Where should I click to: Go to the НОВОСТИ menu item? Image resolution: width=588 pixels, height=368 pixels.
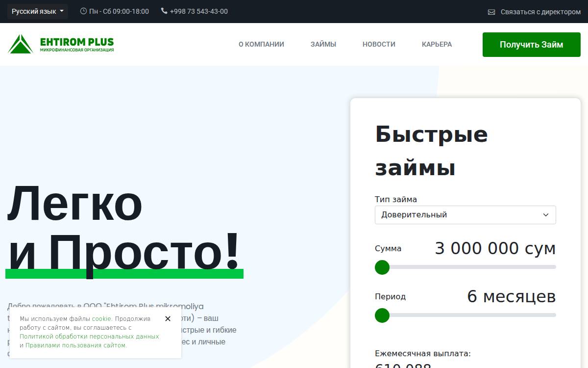pos(379,44)
